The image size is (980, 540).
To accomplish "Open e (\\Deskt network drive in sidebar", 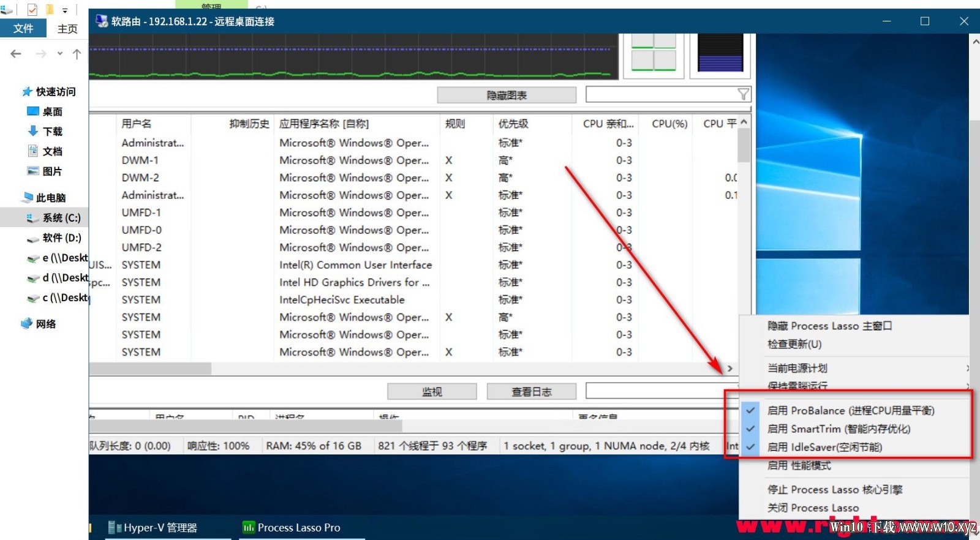I will [58, 258].
